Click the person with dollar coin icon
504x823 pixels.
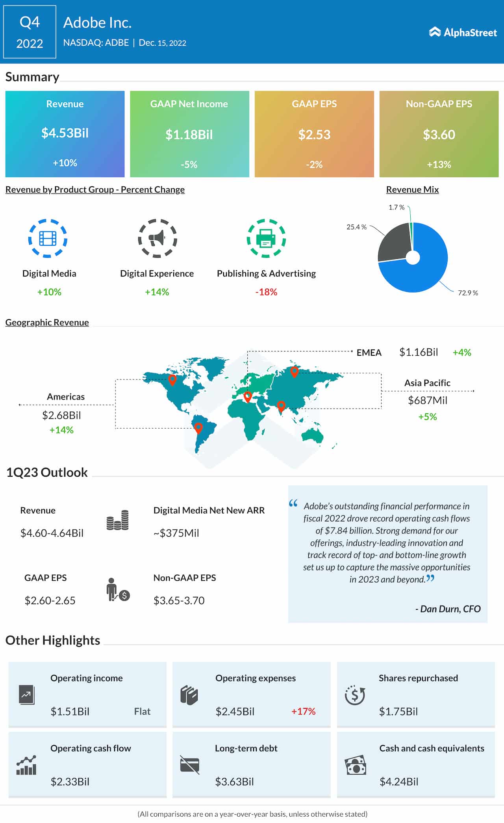(118, 590)
